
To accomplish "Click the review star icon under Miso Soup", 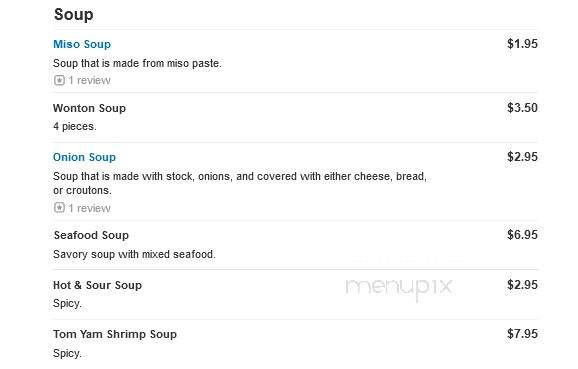I will [59, 80].
